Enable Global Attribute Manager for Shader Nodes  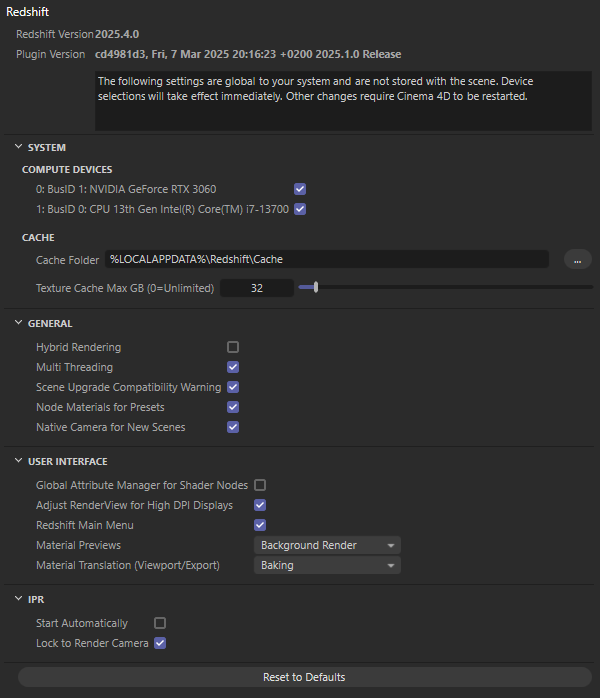click(260, 485)
